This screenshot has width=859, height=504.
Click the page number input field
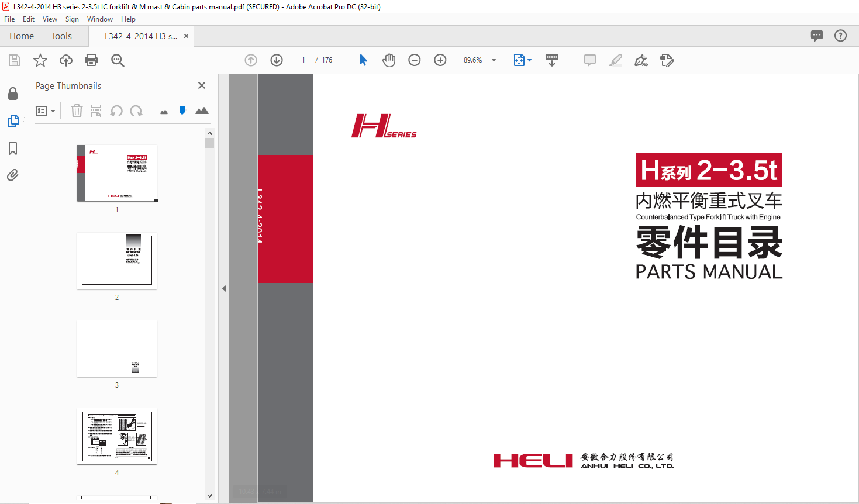(303, 60)
